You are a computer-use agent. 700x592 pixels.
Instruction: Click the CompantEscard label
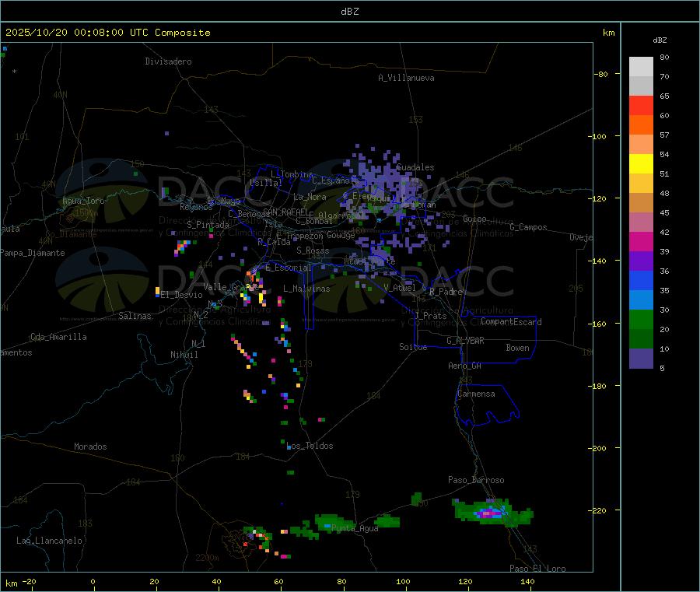pos(511,321)
